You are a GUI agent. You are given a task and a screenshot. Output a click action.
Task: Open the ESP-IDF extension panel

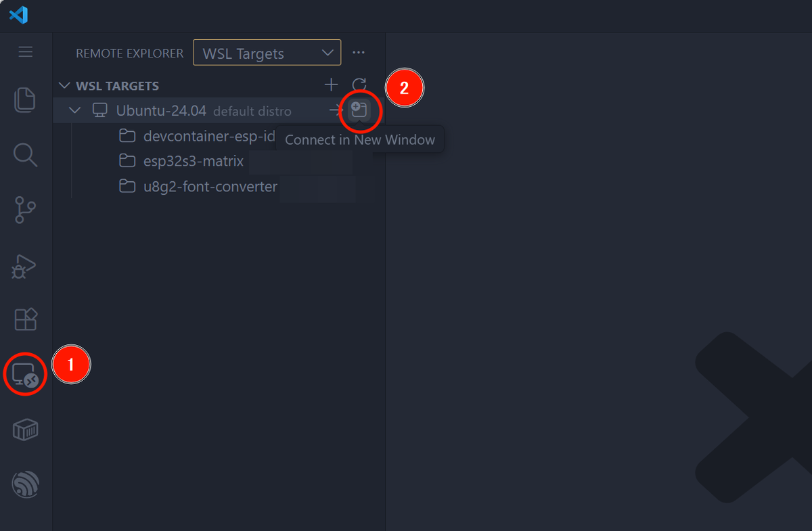coord(25,484)
